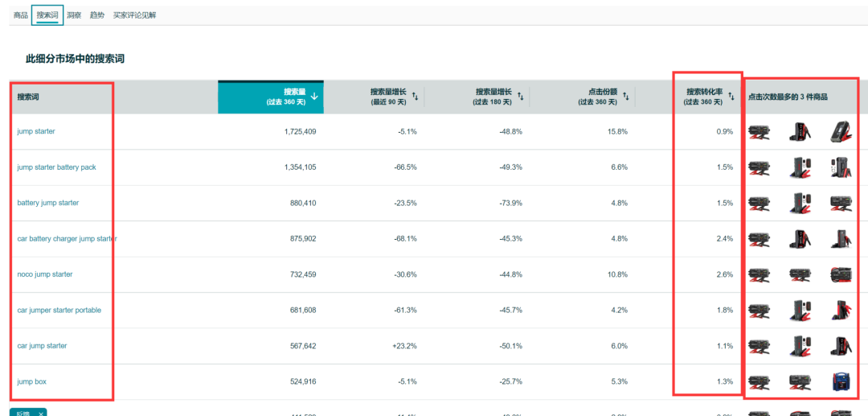Select the 搜索词 tab
868x416 pixels.
[47, 15]
